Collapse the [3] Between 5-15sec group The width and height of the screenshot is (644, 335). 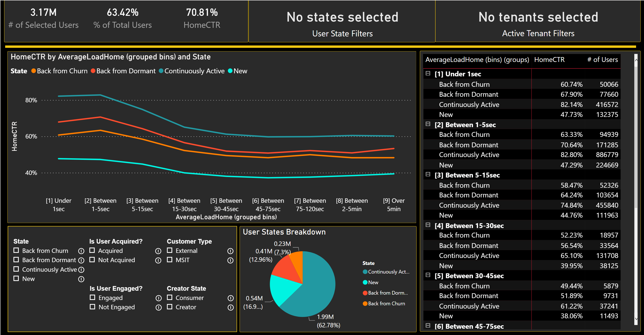[428, 175]
